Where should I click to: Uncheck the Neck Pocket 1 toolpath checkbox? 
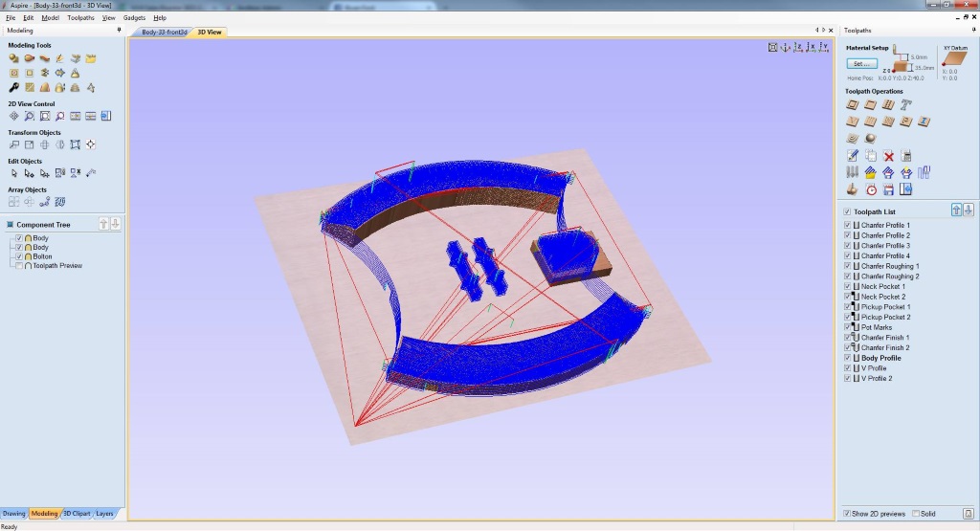tap(847, 286)
